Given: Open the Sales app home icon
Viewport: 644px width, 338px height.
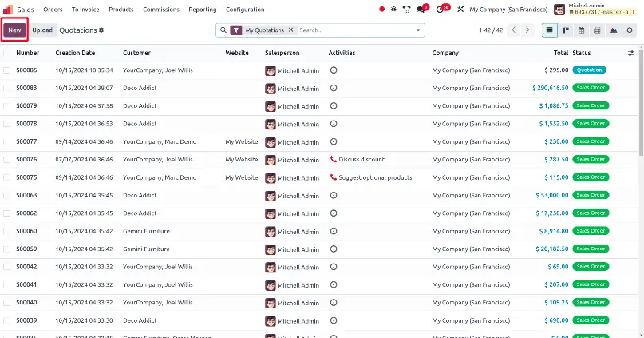Looking at the screenshot, I should pyautogui.click(x=8, y=9).
